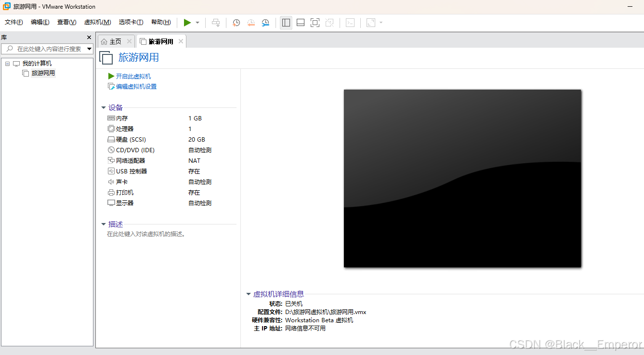Collapse the 设备 section
Screen dimensions: 644x355
coord(104,108)
